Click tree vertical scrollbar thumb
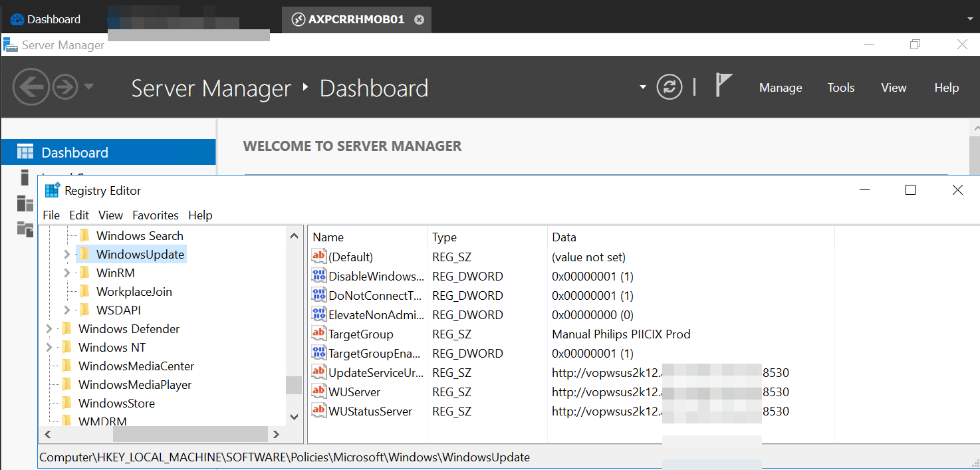980x470 pixels. 294,386
